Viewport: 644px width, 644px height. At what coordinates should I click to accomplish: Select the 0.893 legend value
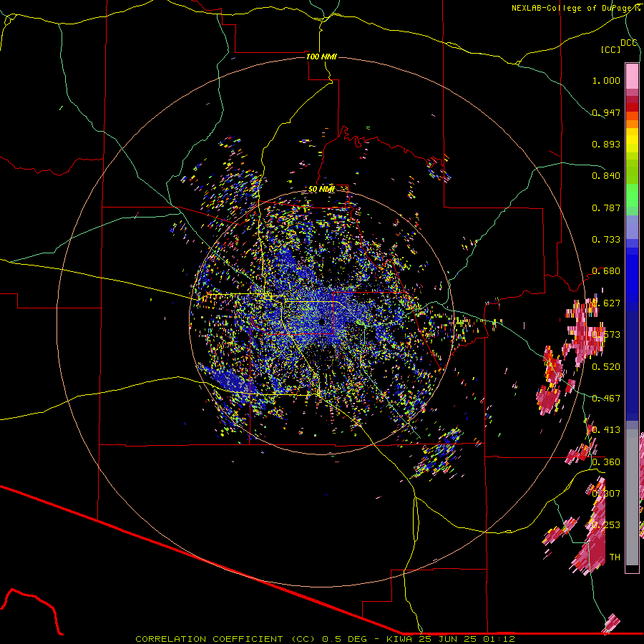[606, 144]
